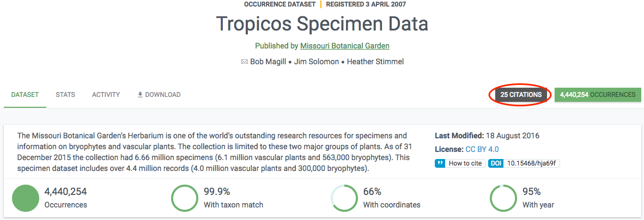Click the envelope contact icon

(x=245, y=62)
